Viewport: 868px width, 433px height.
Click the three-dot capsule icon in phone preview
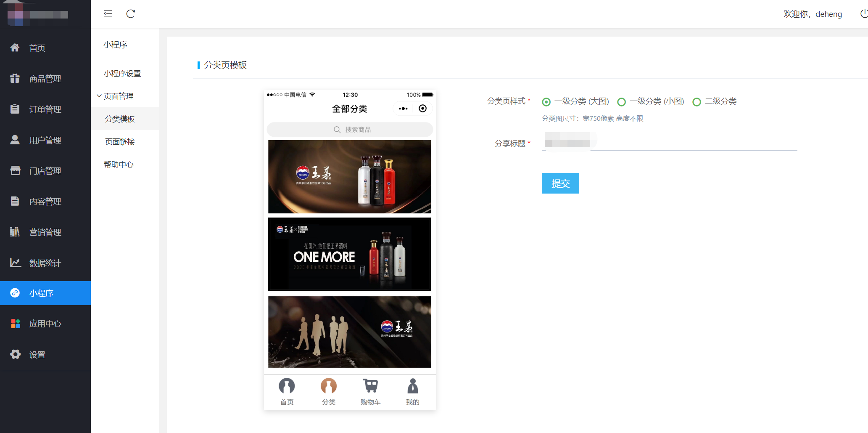pos(403,109)
